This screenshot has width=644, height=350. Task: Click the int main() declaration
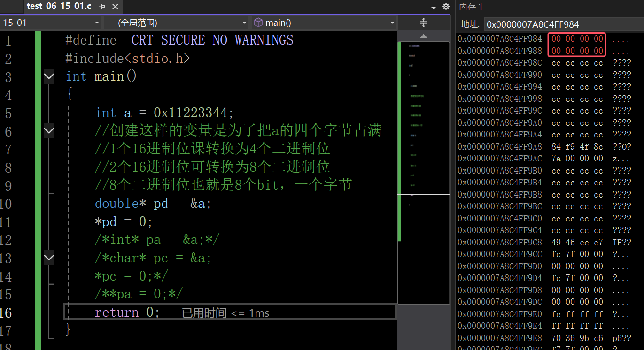pos(101,76)
